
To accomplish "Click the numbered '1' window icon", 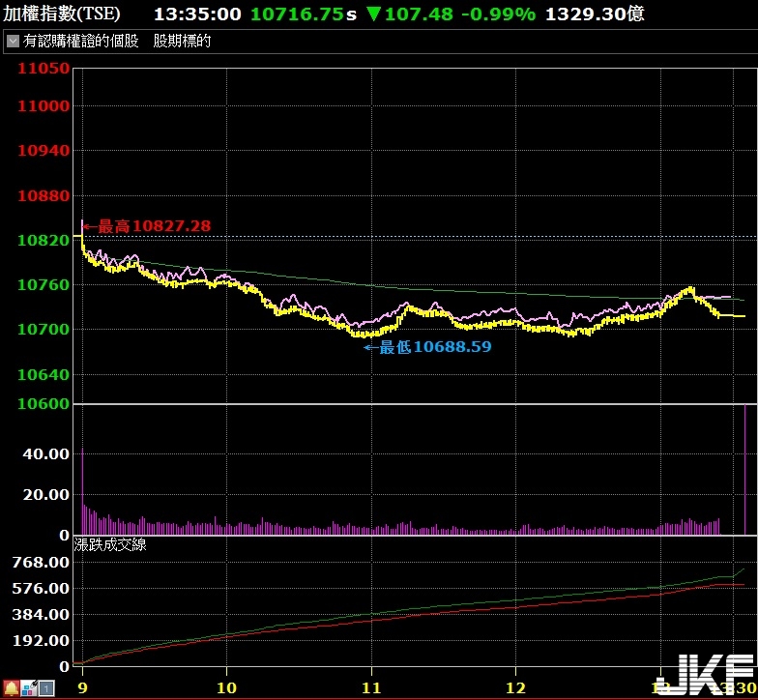I will 46,688.
